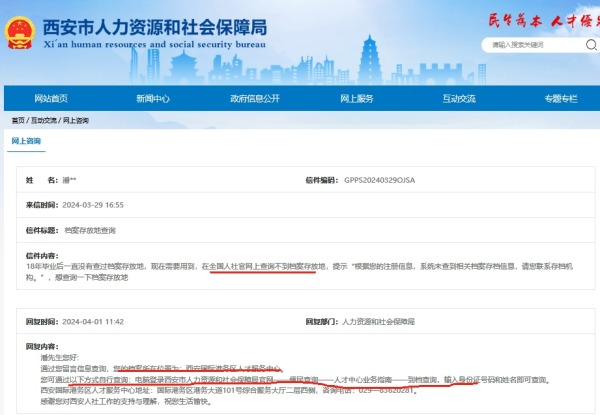Click the national emblem logo

coord(20,33)
